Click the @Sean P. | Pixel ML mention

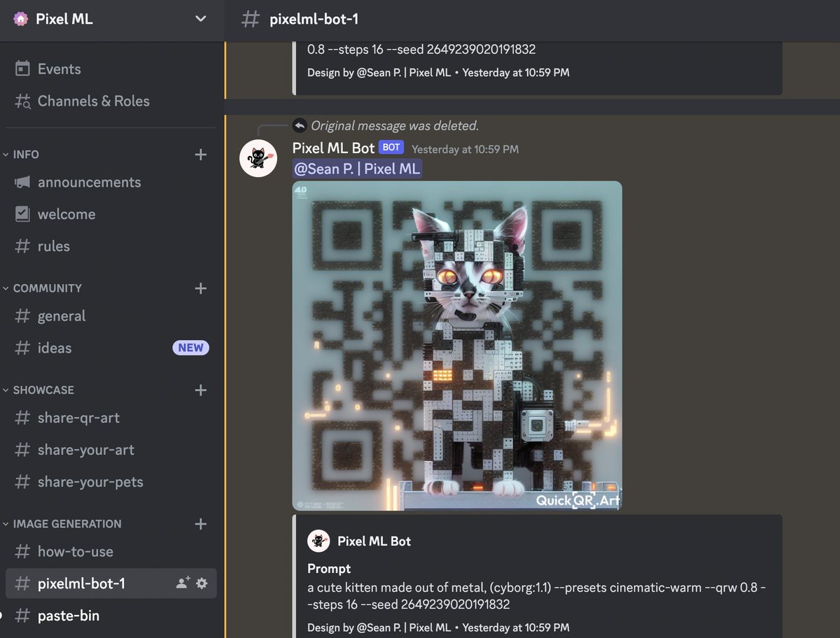point(357,169)
